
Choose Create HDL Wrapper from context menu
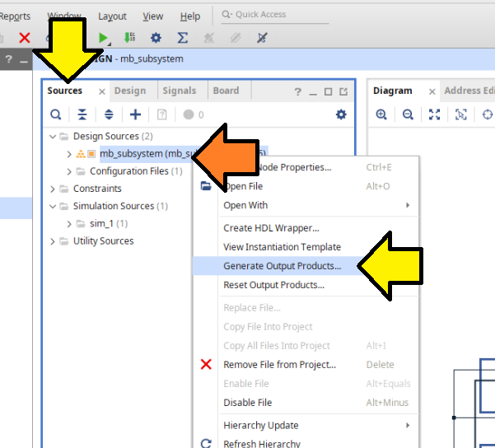point(271,228)
